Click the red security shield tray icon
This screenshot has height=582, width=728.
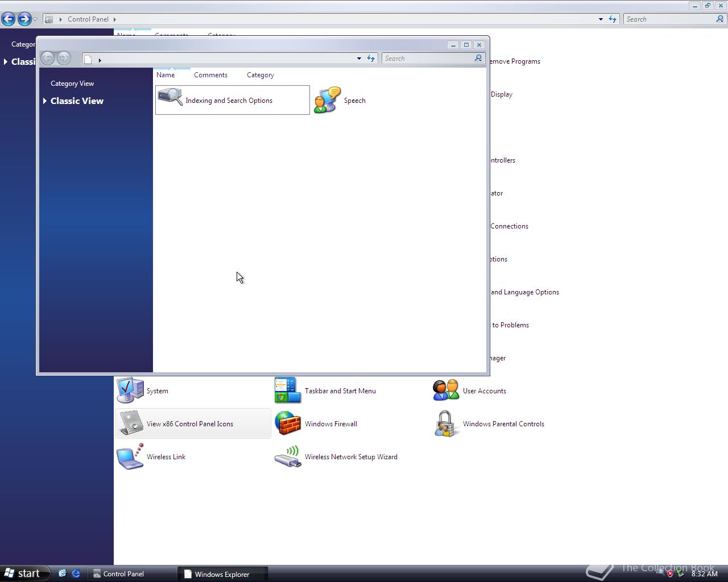(670, 573)
